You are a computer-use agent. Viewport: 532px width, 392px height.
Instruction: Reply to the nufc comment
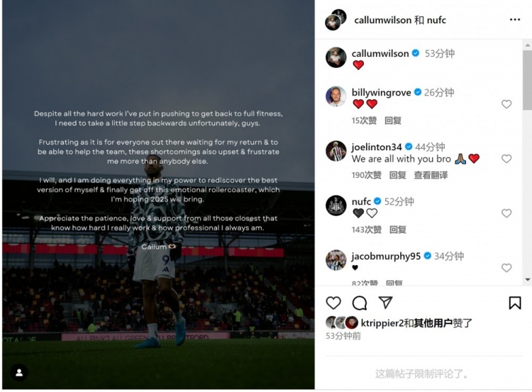pyautogui.click(x=398, y=230)
